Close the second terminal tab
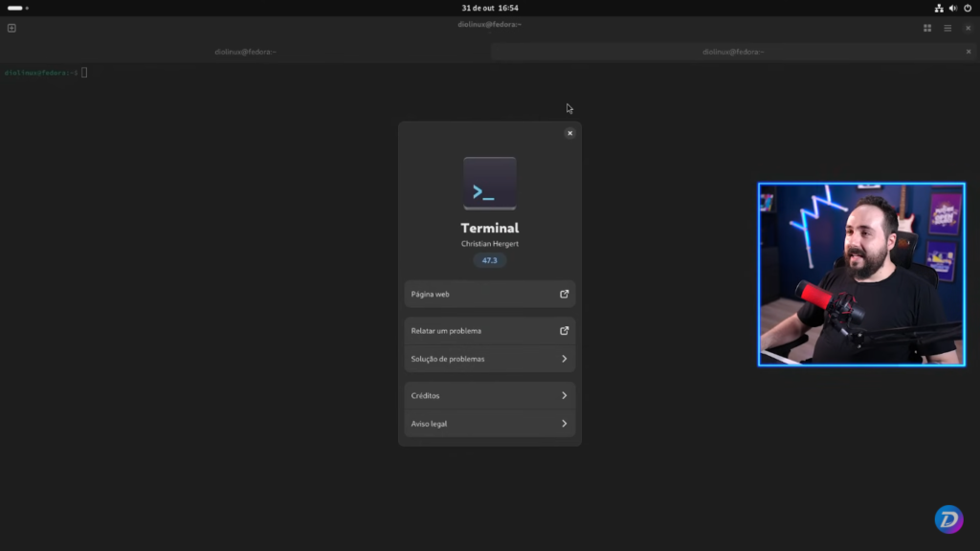The image size is (980, 551). click(x=969, y=52)
